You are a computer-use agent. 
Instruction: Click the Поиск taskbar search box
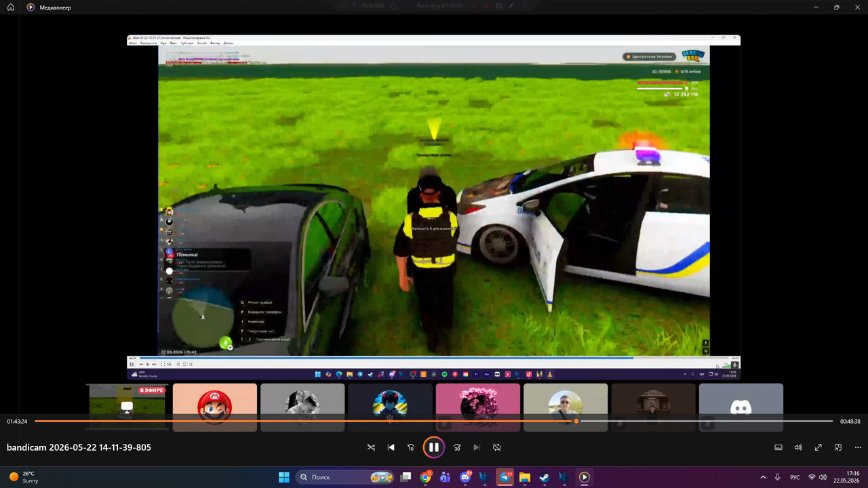(347, 477)
